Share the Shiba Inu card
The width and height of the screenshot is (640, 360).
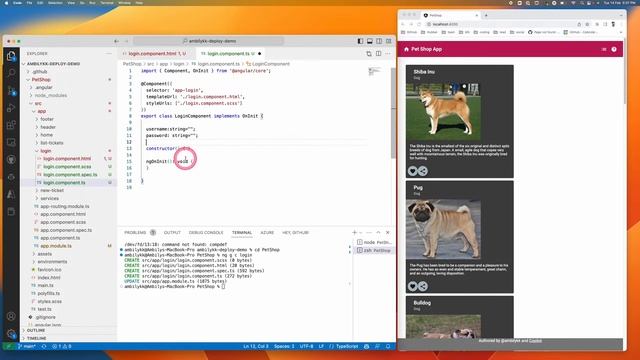click(423, 171)
